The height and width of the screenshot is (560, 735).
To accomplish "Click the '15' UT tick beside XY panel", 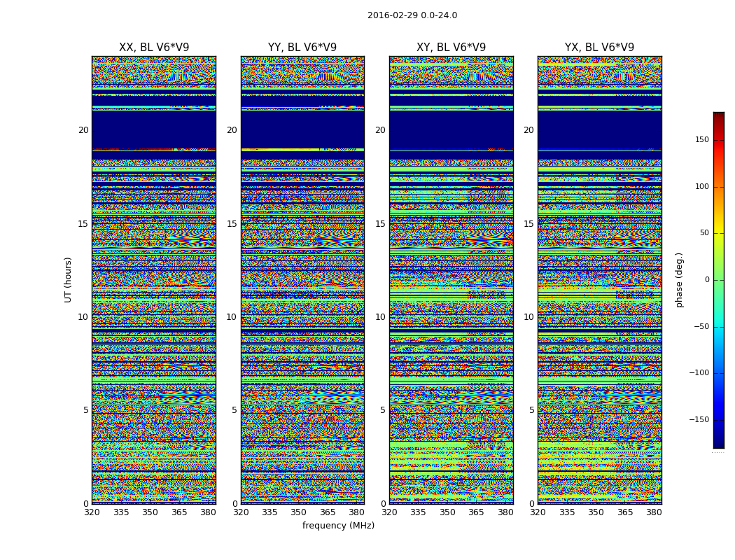I will pos(381,223).
